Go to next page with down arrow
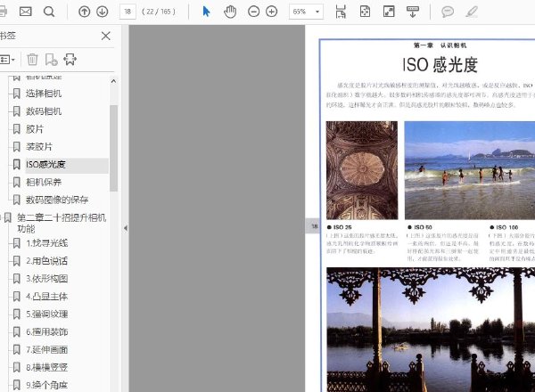Screen dimensions: 535x392 (102, 12)
